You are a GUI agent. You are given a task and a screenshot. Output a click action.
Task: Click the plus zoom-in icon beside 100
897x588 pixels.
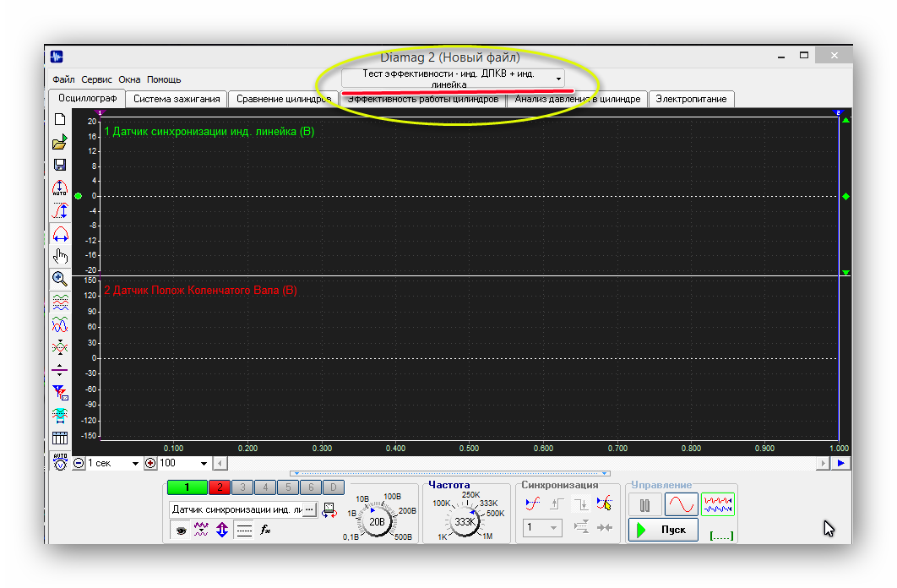click(x=150, y=463)
